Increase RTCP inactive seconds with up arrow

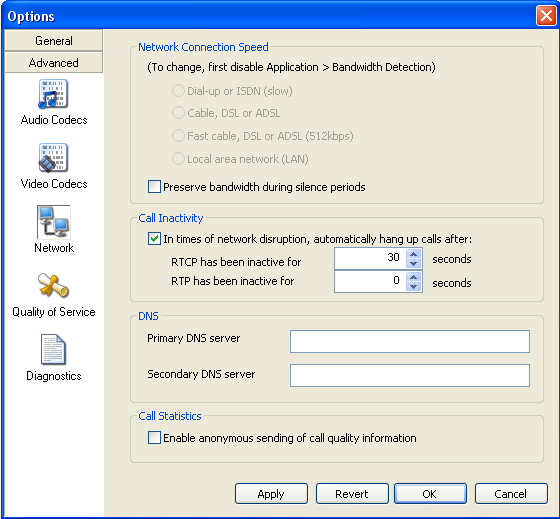tap(414, 254)
